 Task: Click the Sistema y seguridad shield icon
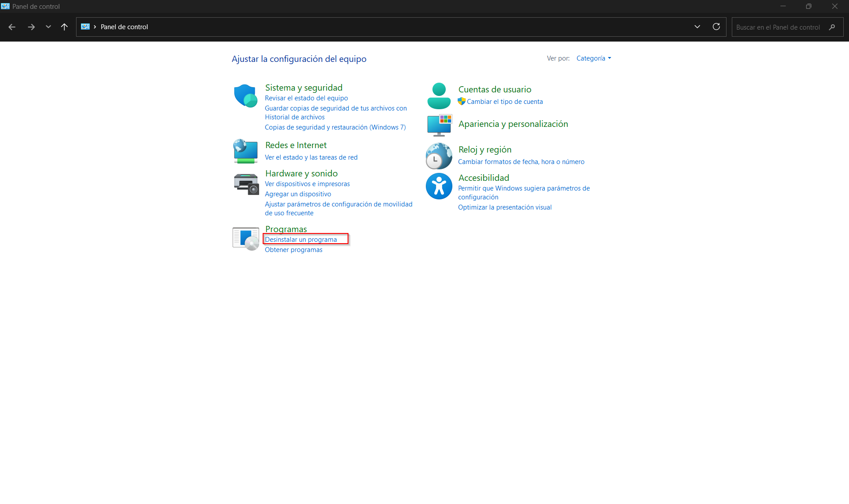click(x=245, y=95)
